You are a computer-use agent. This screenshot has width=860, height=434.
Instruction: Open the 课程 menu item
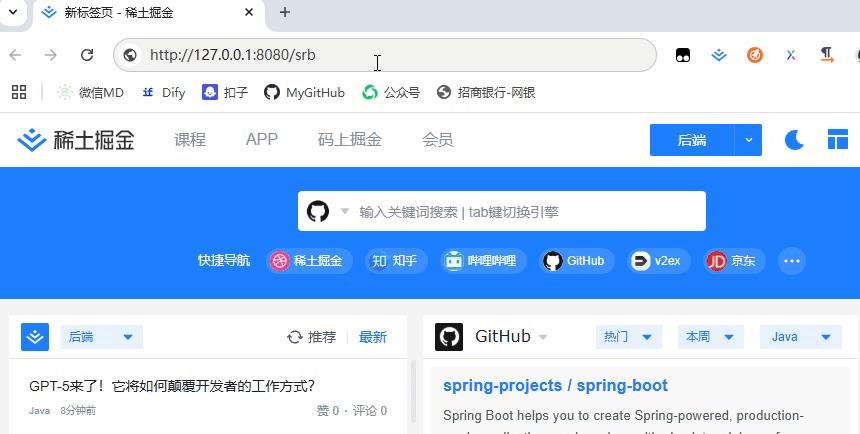pos(190,140)
